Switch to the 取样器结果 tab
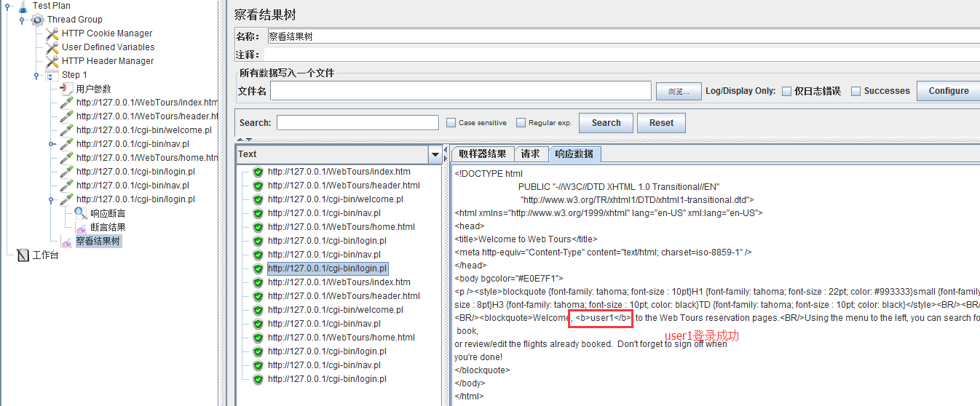Viewport: 980px width, 406px height. point(482,154)
